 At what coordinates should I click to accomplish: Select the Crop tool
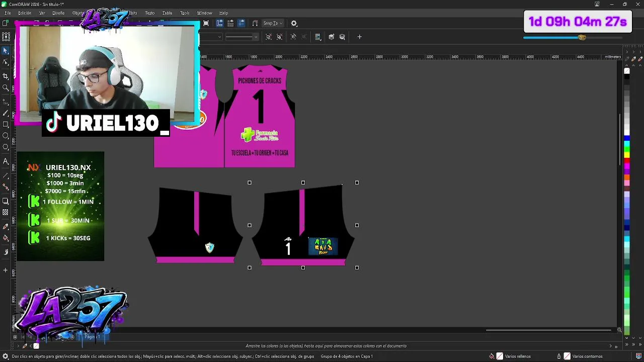pos(6,76)
